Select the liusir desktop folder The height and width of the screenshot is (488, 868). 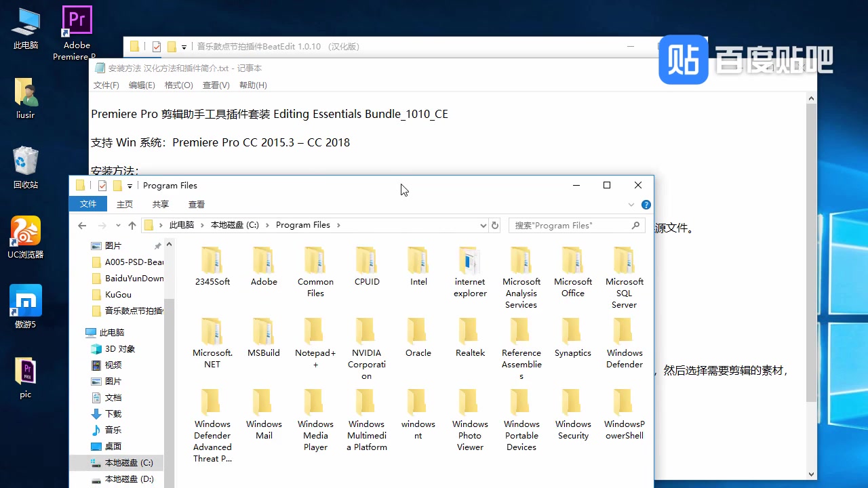pyautogui.click(x=25, y=98)
